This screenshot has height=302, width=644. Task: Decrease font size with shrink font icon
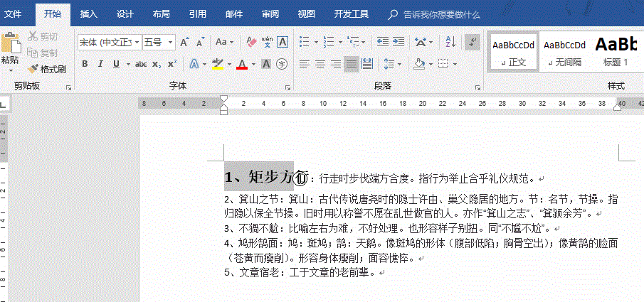click(x=200, y=42)
